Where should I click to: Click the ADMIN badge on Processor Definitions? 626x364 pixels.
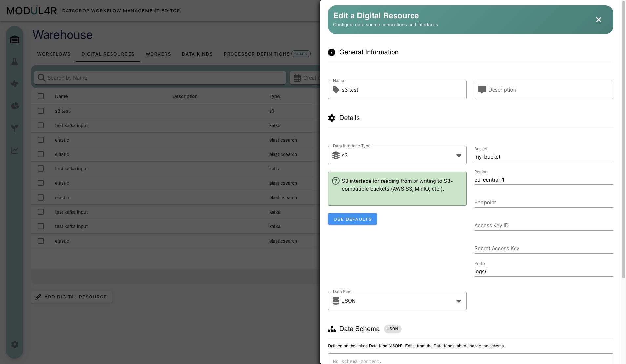click(301, 54)
